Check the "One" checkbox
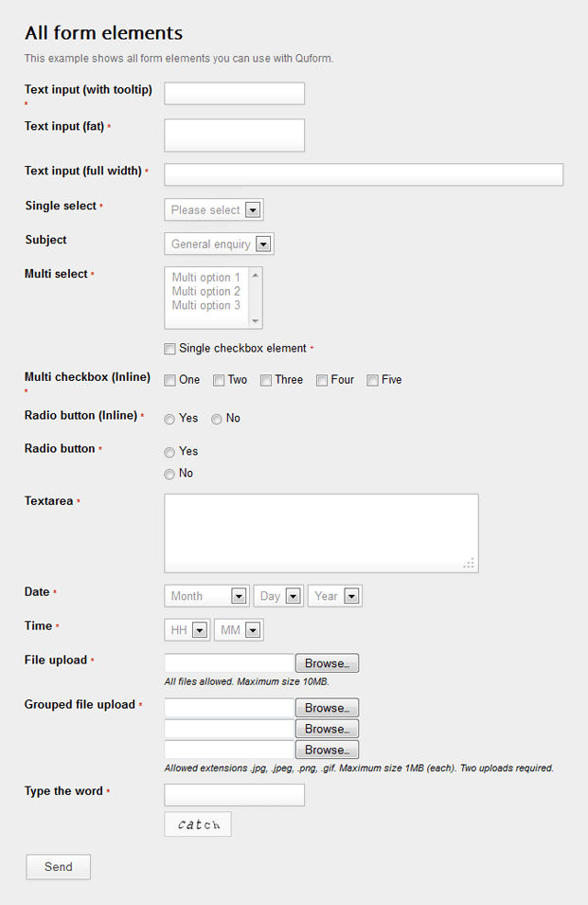Image resolution: width=588 pixels, height=905 pixels. coord(169,379)
